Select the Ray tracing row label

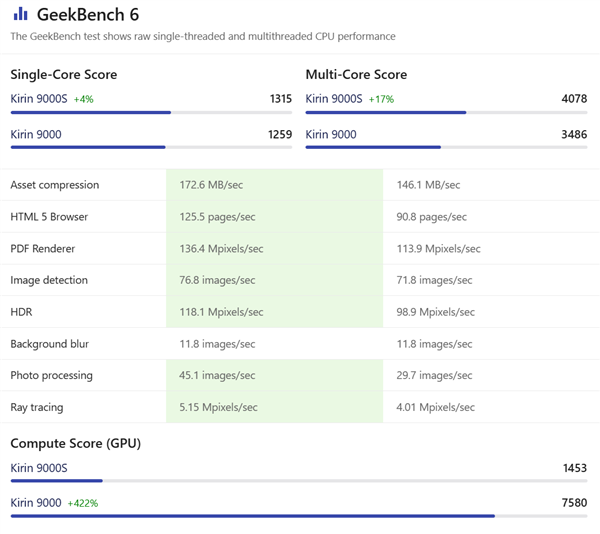[40, 407]
